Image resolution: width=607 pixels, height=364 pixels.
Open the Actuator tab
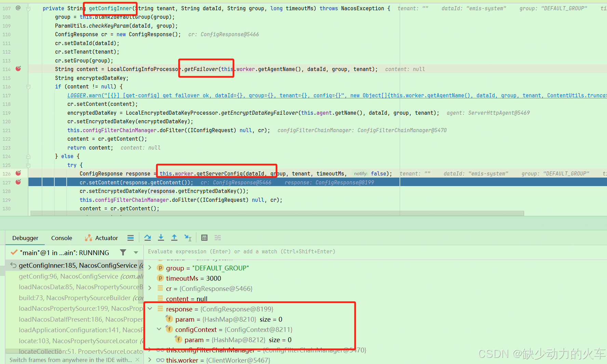(101, 238)
